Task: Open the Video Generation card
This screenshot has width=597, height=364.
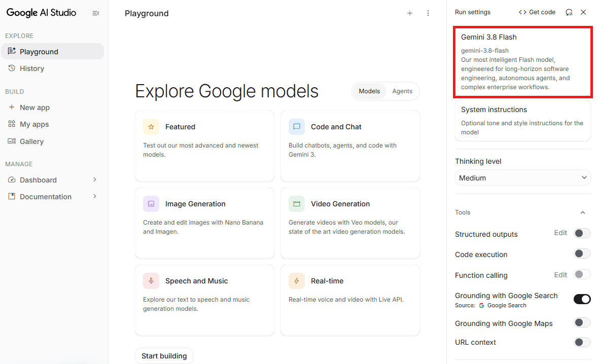Action: (x=350, y=223)
